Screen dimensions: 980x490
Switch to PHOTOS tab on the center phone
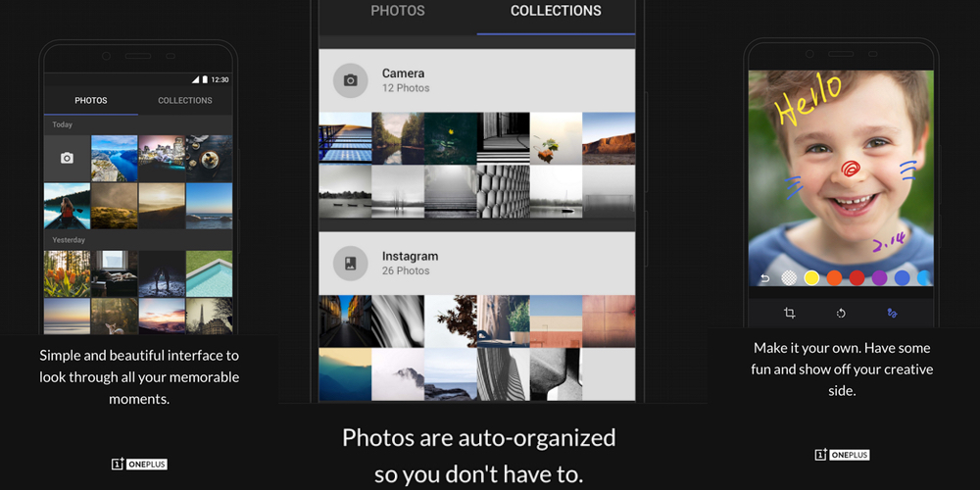(398, 12)
